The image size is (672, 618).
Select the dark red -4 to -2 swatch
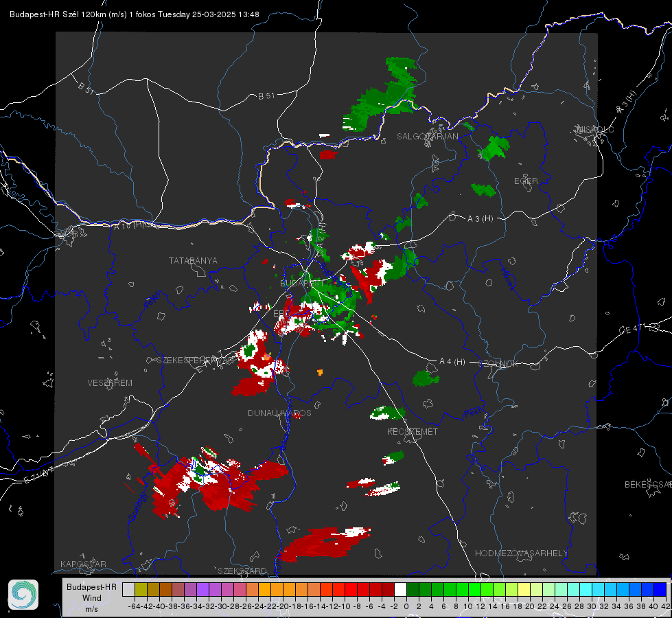click(388, 589)
